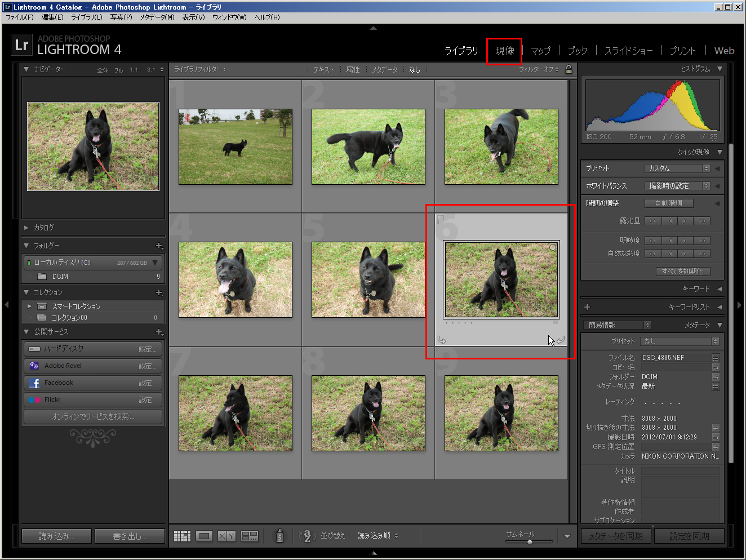Click the a-z sort direction icon
Screen dimensions: 746x560
coord(307,536)
